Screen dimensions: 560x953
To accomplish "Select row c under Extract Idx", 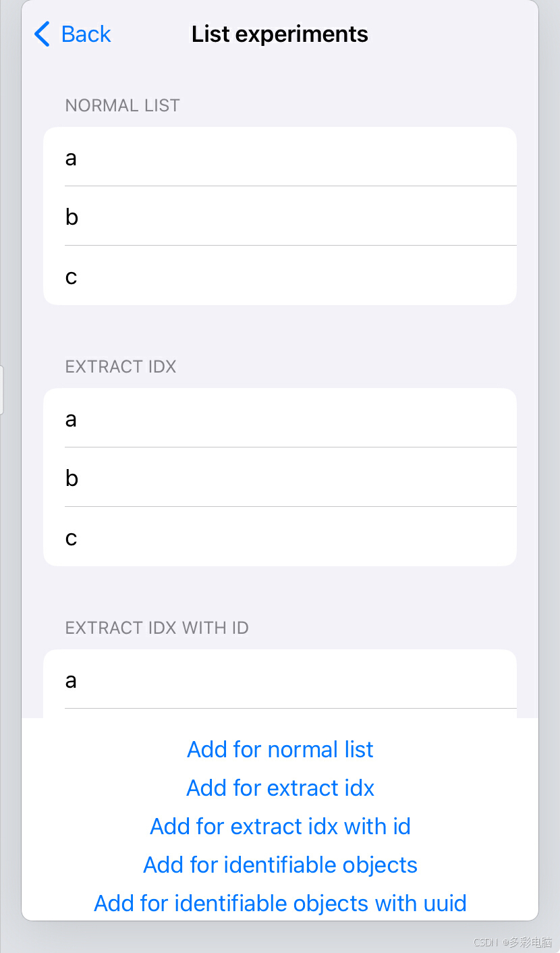I will click(279, 537).
